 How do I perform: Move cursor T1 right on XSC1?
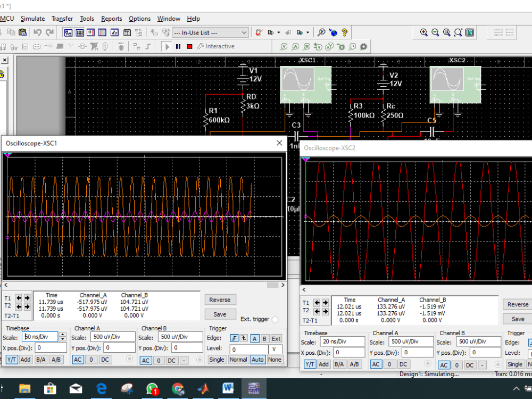click(27, 298)
